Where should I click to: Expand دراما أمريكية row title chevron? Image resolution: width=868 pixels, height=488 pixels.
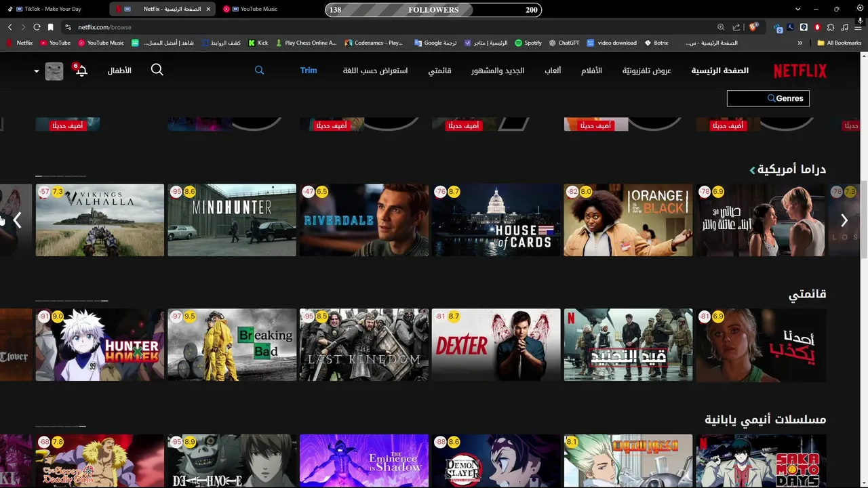pos(752,169)
